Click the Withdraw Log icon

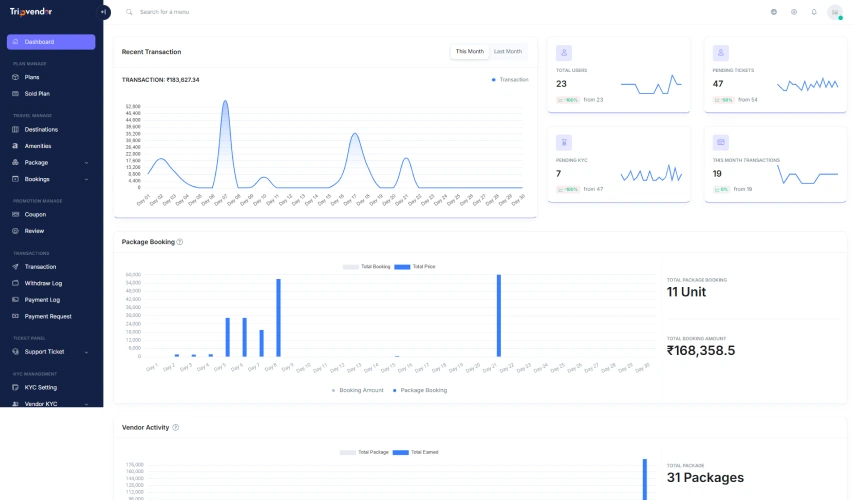[15, 283]
